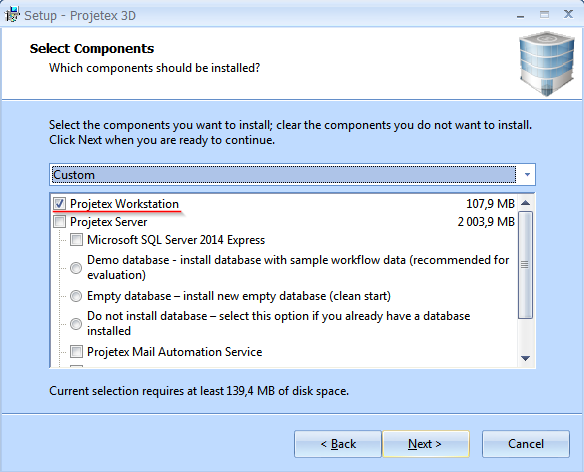Close the Setup - Projetex 3D window
584x472 pixels.
[568, 15]
